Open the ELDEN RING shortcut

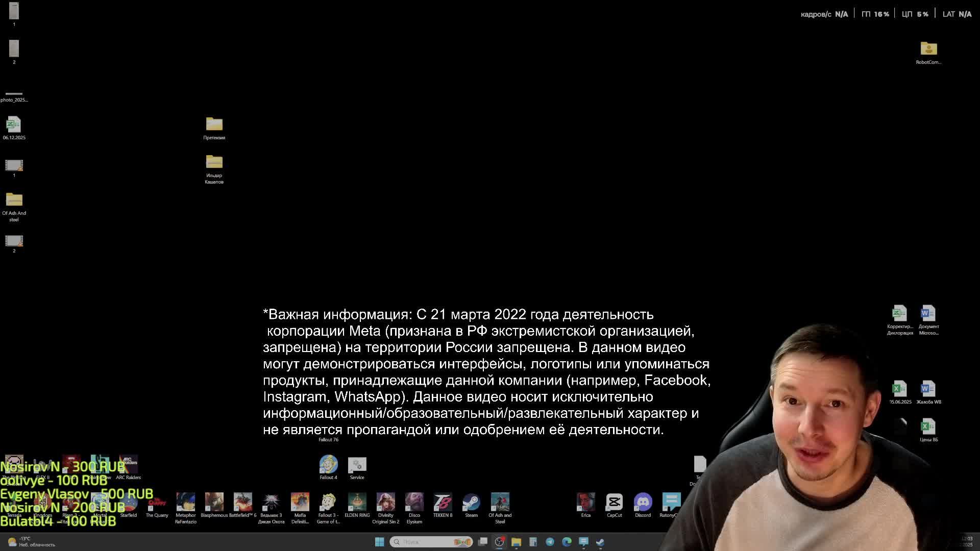click(357, 503)
